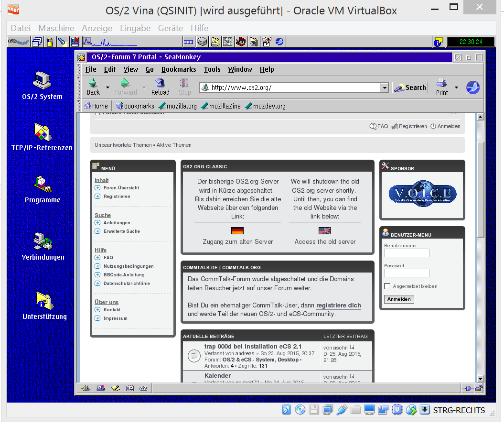Click the British flag for the old server
Image resolution: width=504 pixels, height=426 pixels.
coord(325,231)
